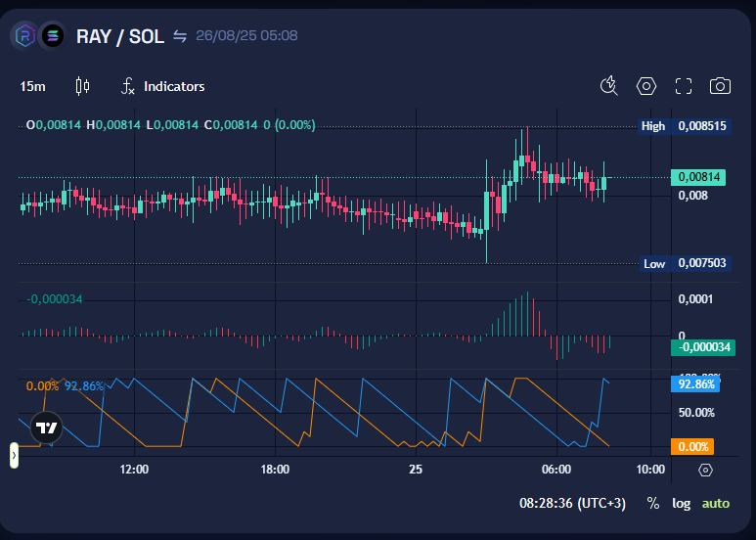Click the 0,008 price axis label
756x540 pixels.
(692, 196)
